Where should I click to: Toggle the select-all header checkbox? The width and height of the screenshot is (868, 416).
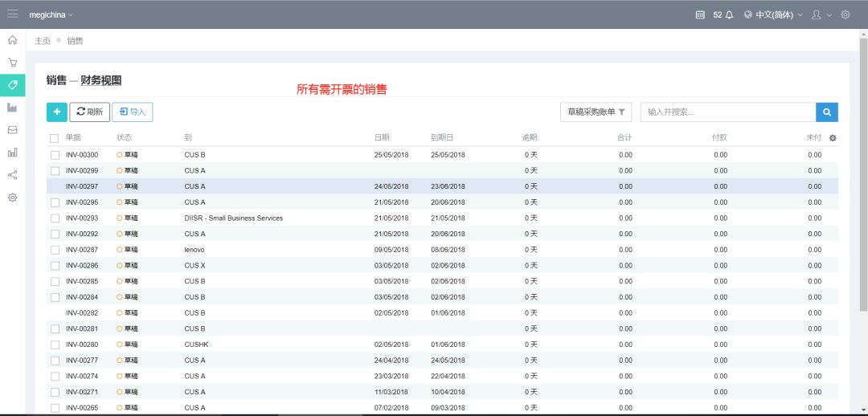coord(55,138)
